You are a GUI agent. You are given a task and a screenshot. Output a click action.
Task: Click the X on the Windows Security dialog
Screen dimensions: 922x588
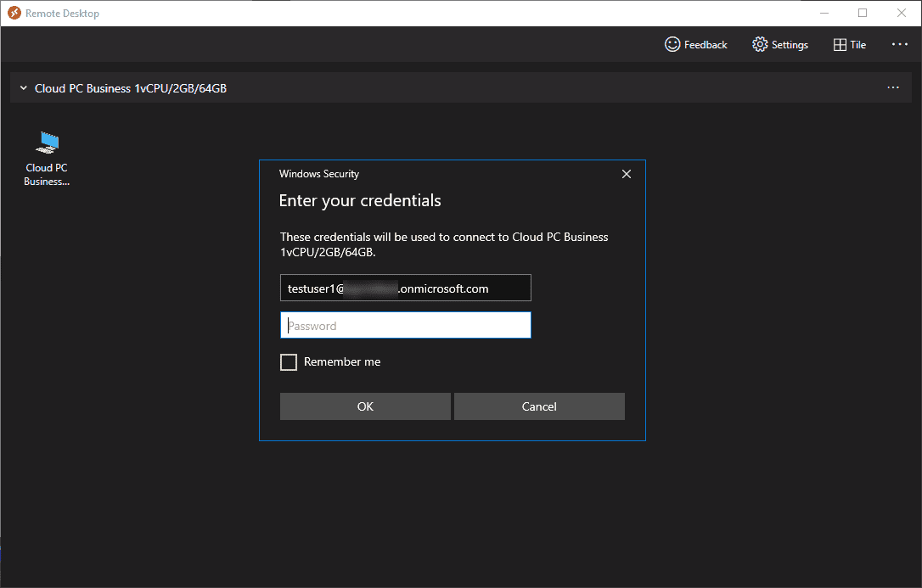pos(627,174)
